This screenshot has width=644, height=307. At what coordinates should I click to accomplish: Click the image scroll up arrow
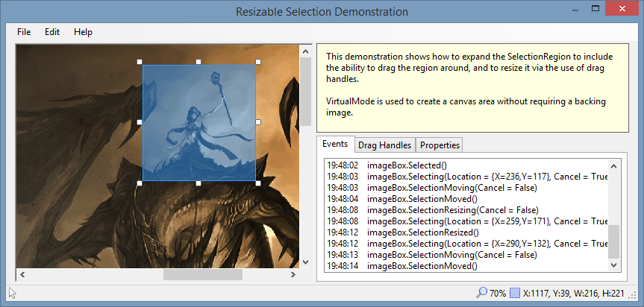tap(305, 51)
